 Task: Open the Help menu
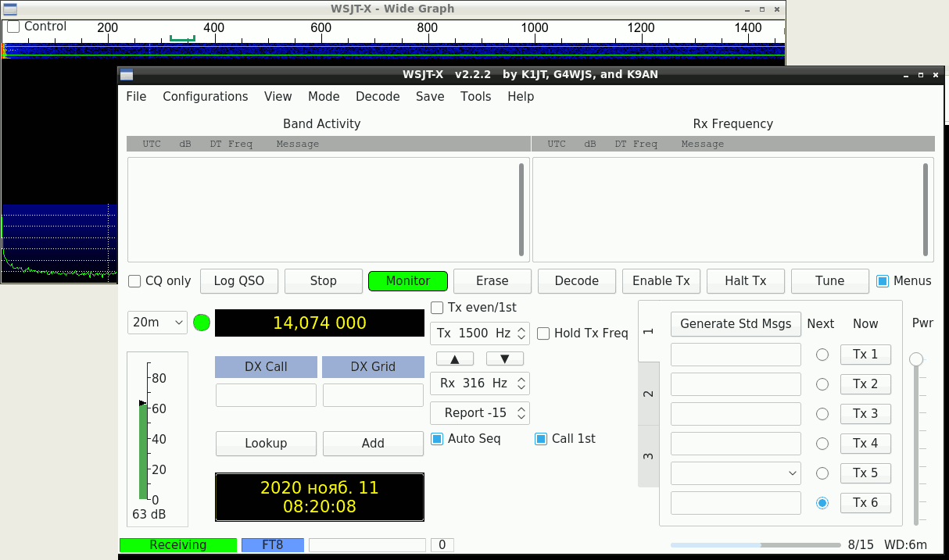coord(521,96)
